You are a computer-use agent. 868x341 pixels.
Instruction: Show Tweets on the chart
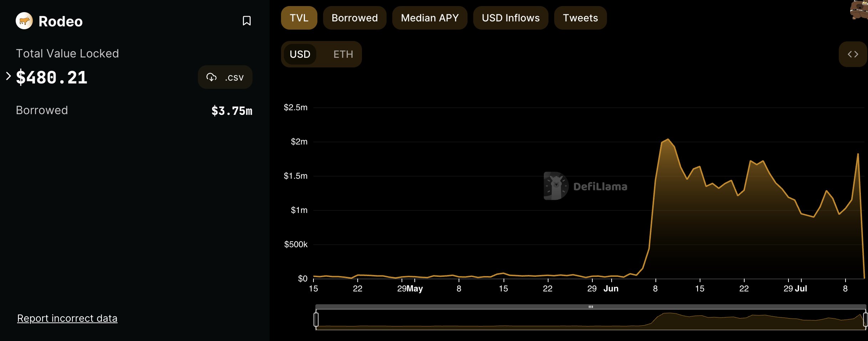pyautogui.click(x=580, y=18)
